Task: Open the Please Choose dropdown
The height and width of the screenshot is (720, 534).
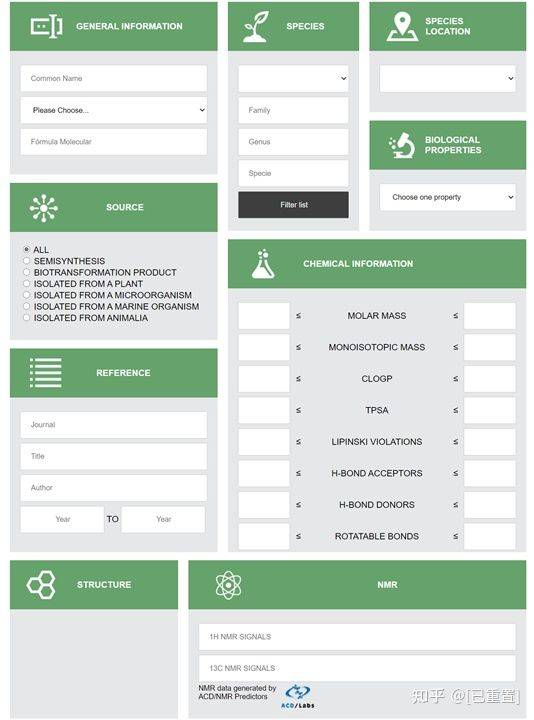Action: click(x=113, y=110)
